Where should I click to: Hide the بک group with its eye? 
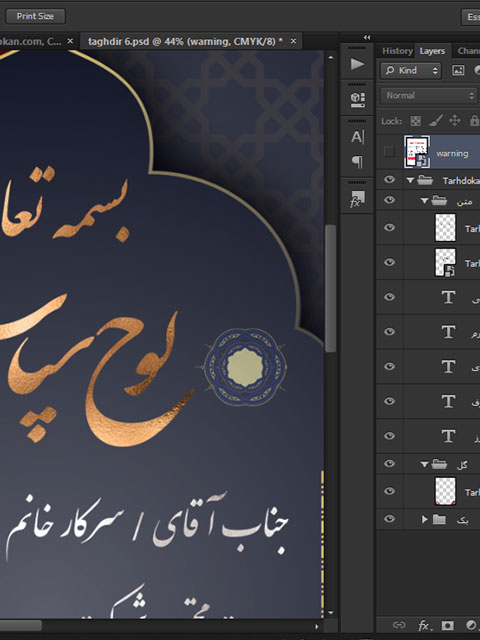point(389,519)
